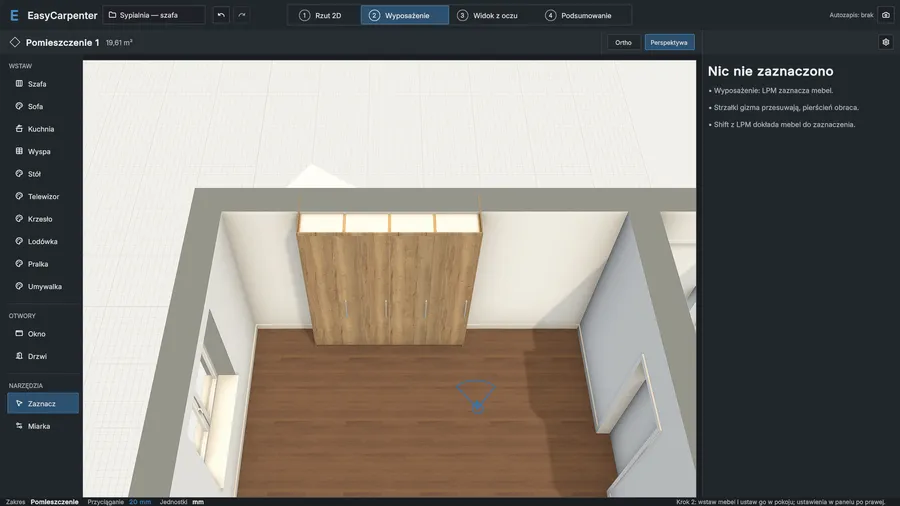Open the Podsumowanie step
The height and width of the screenshot is (506, 900).
[579, 15]
